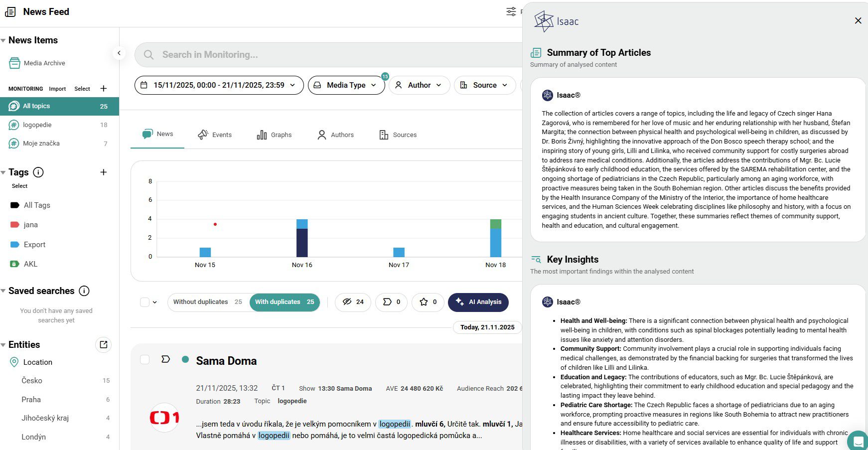Image resolution: width=868 pixels, height=450 pixels.
Task: Open the Entities export icon
Action: (103, 345)
